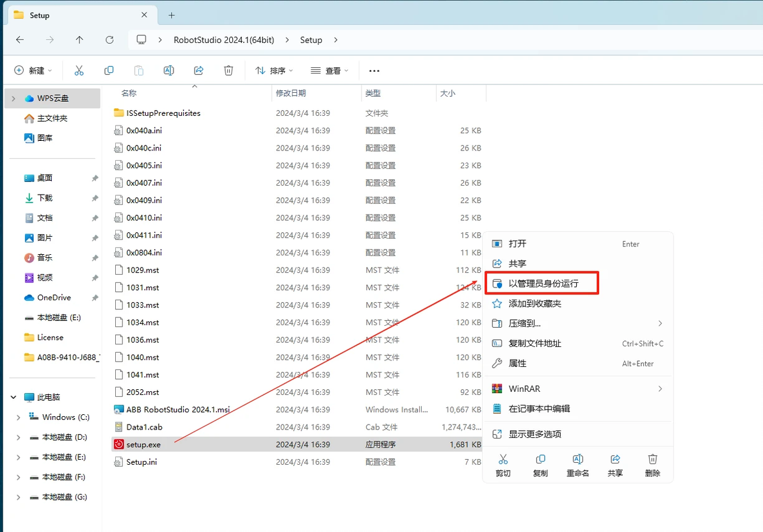
Task: Click the Share icon in toolbar
Action: [x=198, y=70]
